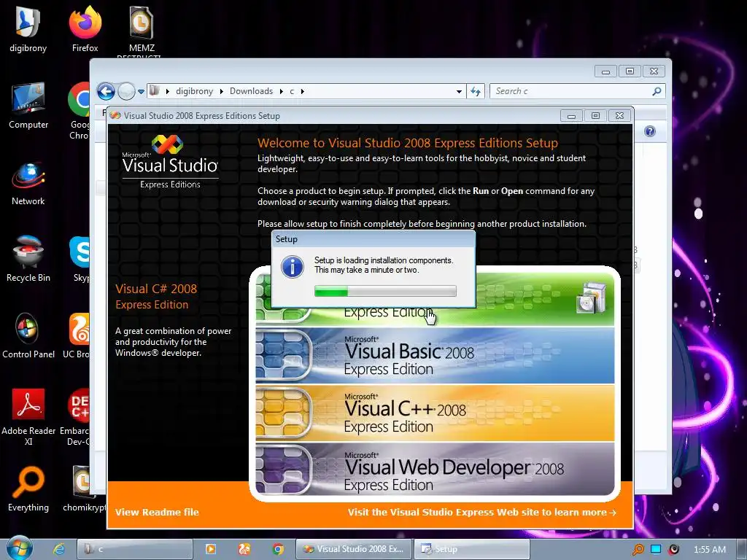
Task: Open the Computer desktop icon
Action: click(x=28, y=106)
